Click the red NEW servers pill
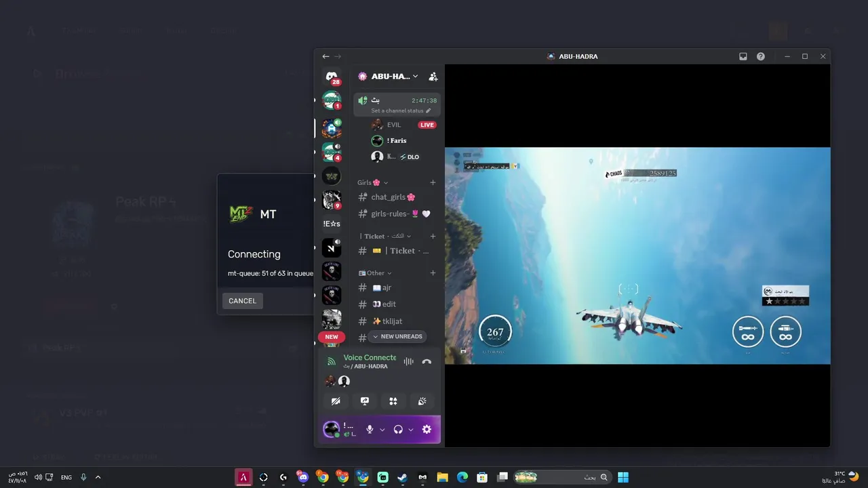This screenshot has height=488, width=868. (x=332, y=337)
